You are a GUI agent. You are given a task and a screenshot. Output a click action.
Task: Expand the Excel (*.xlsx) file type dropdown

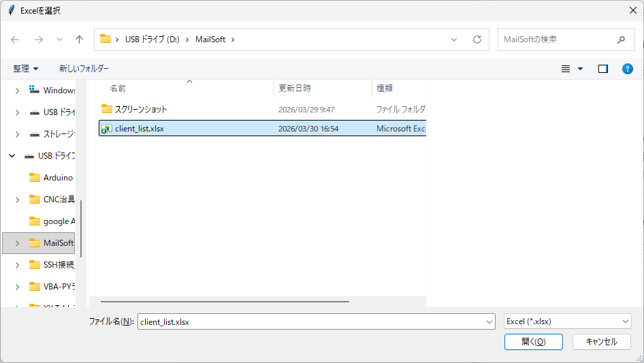tap(626, 321)
